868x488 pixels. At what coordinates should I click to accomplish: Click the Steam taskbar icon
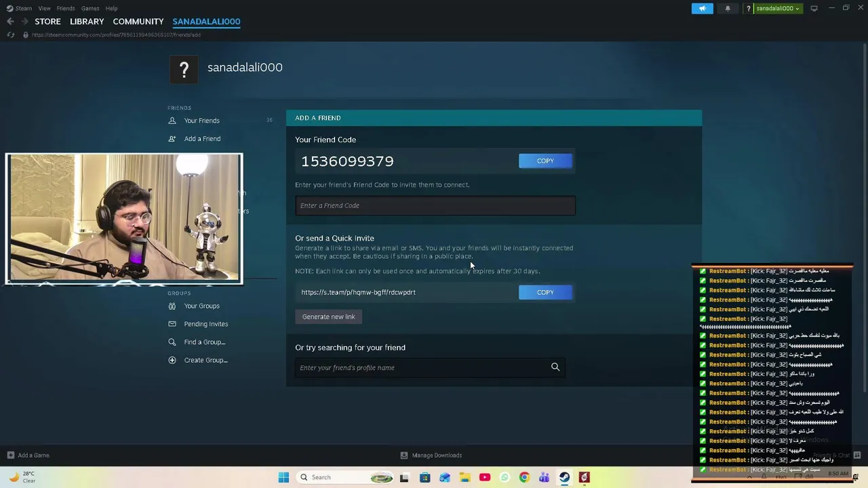point(564,477)
